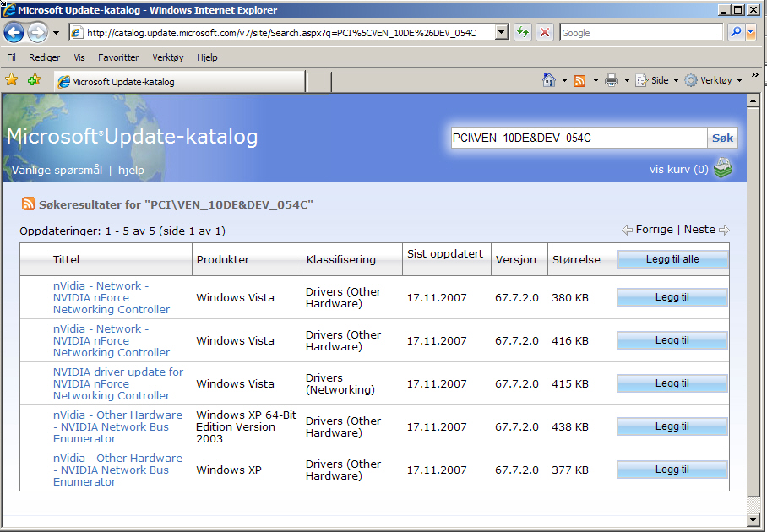Open the nVidia Network link in 380 KB row
The height and width of the screenshot is (532, 767).
click(112, 298)
